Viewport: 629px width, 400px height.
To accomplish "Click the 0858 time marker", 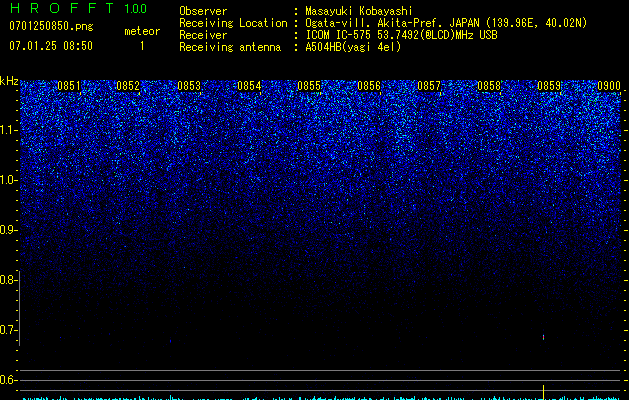I will click(x=489, y=86).
